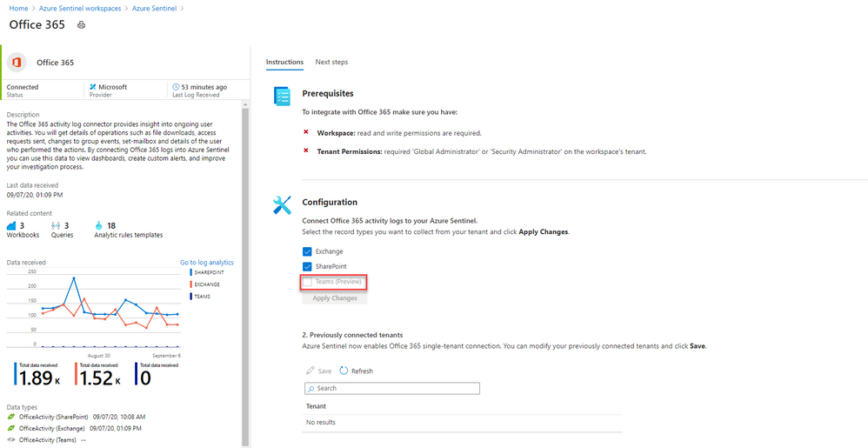Click the print icon beside Office 365 title
This screenshot has width=868, height=448.
82,25
